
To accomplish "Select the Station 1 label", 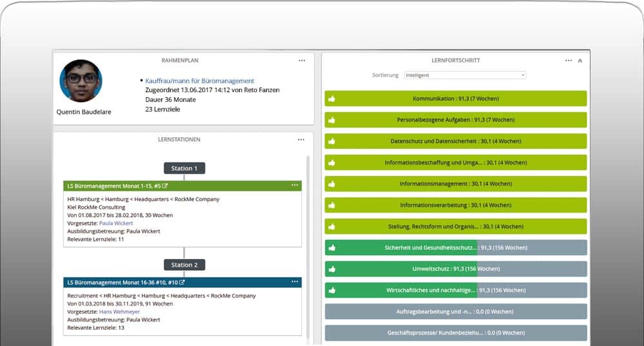I will 184,168.
